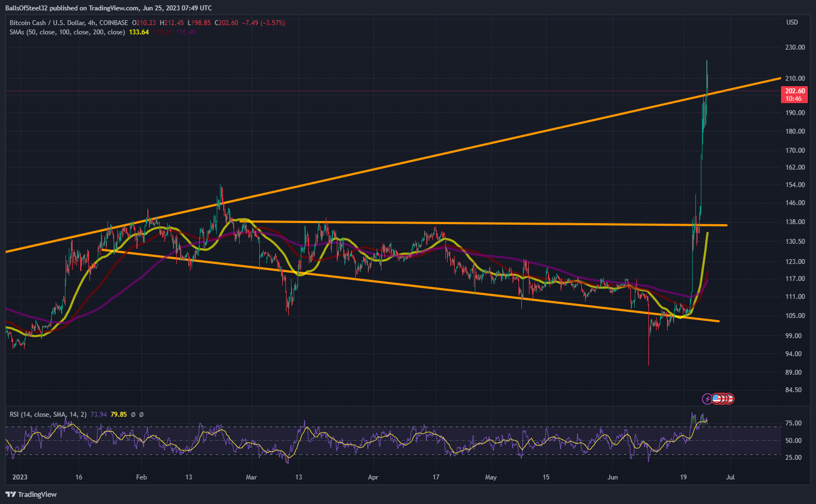Viewport: 816px width, 504px height.
Task: Click the red current price label 202.60
Action: 794,95
